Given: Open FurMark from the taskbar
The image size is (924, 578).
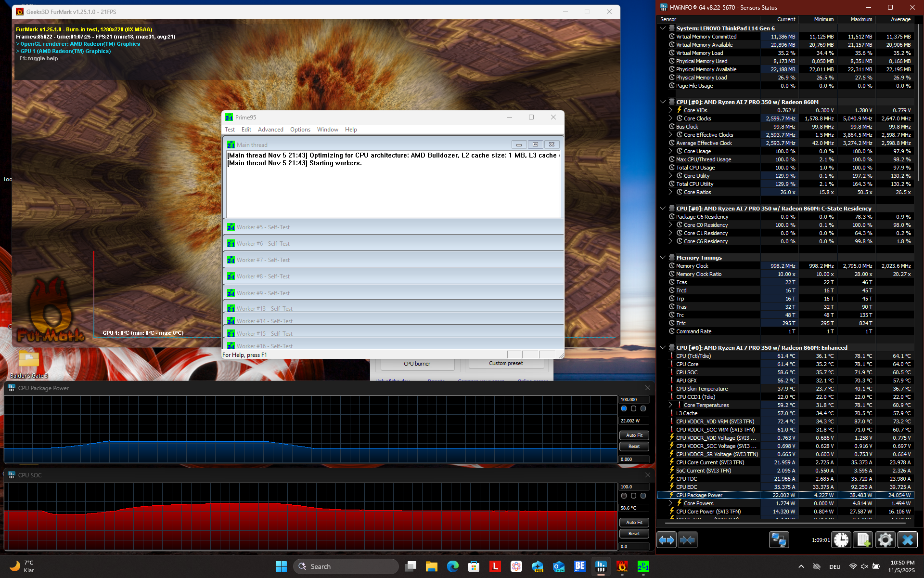Looking at the screenshot, I should 622,566.
